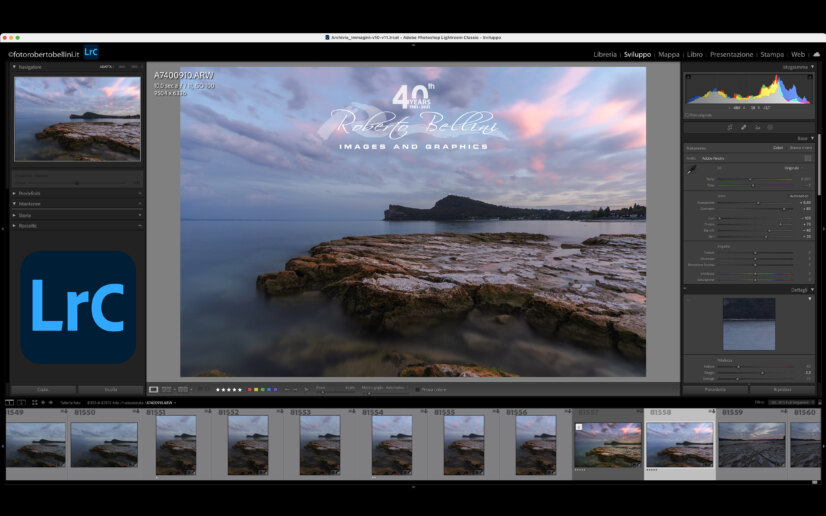826x516 pixels.
Task: Click the Ripristina button
Action: [x=782, y=390]
